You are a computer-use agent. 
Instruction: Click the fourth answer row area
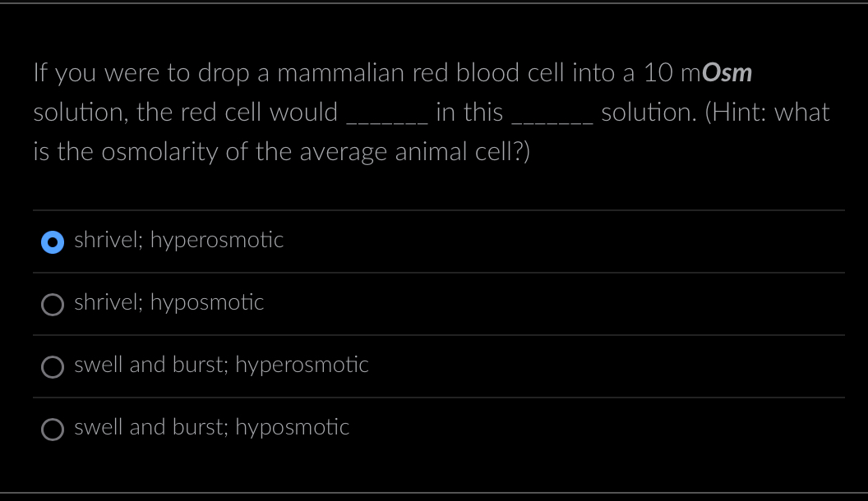411,429
